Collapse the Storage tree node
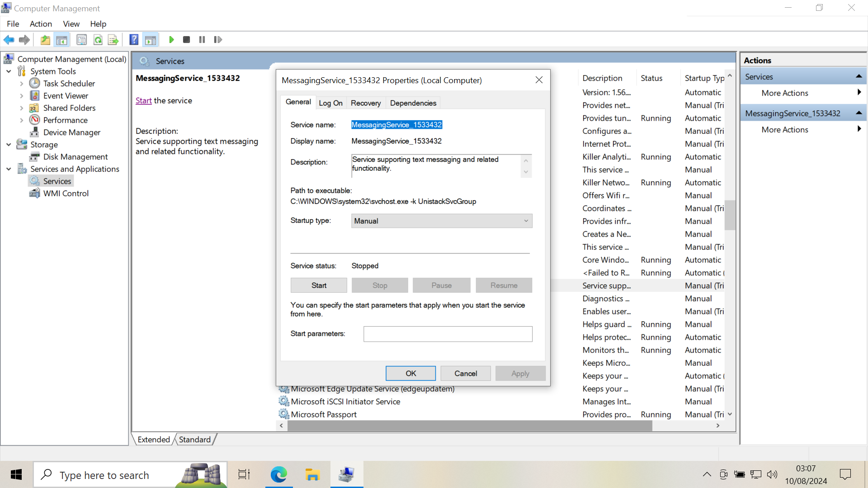This screenshot has height=488, width=868. pyautogui.click(x=9, y=145)
